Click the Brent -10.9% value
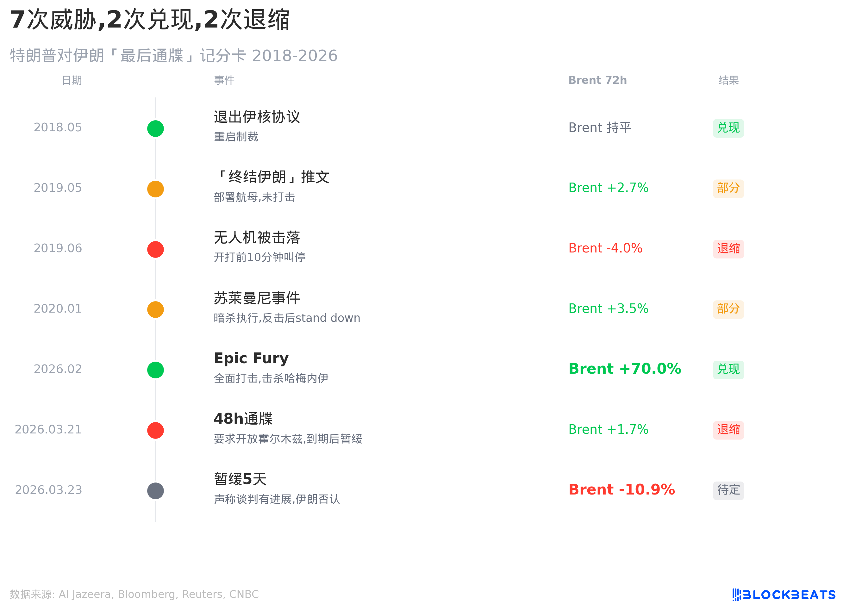850x616 pixels. [622, 489]
